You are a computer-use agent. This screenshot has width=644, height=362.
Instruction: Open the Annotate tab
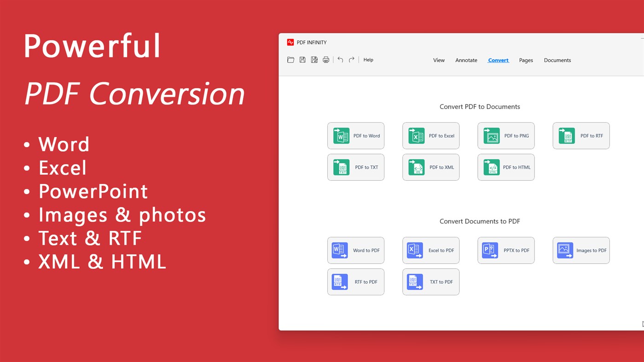pyautogui.click(x=466, y=60)
